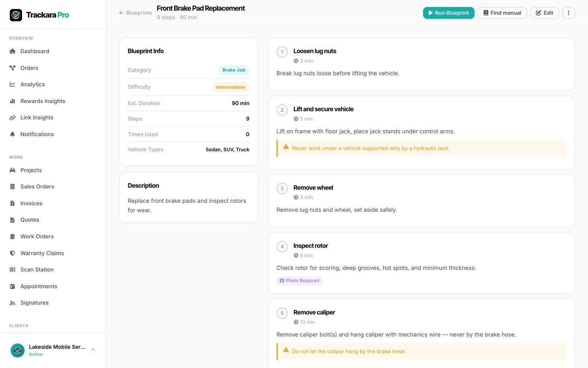Click the Est. Duration value 90 min
This screenshot has height=368, width=588.
(240, 103)
